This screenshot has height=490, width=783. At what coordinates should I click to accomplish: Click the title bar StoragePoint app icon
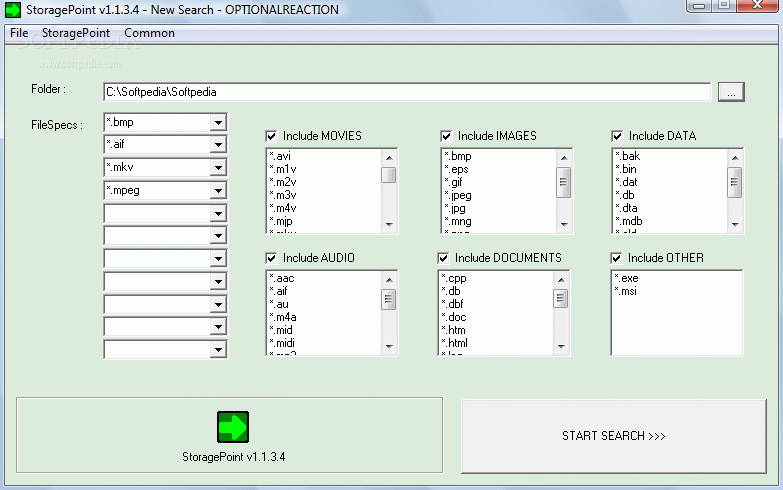tap(13, 9)
